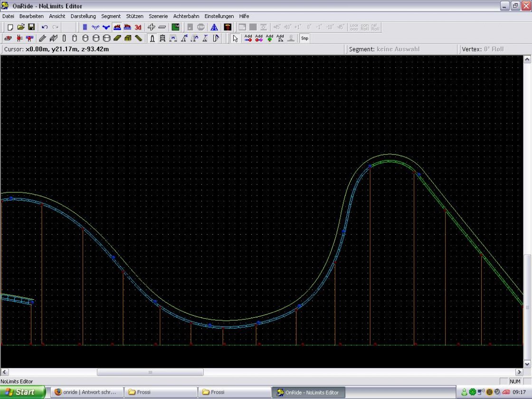This screenshot has height=399, width=532.
Task: Open the first Frossi folder taskbar button
Action: click(x=161, y=392)
